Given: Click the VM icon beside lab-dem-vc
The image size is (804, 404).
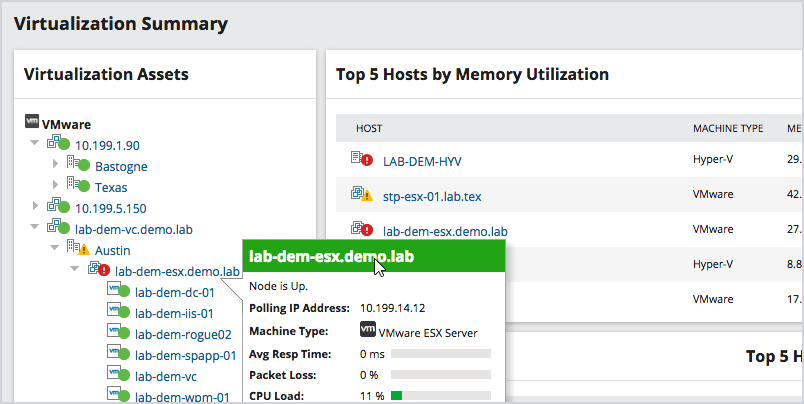Looking at the screenshot, I should click(x=118, y=374).
